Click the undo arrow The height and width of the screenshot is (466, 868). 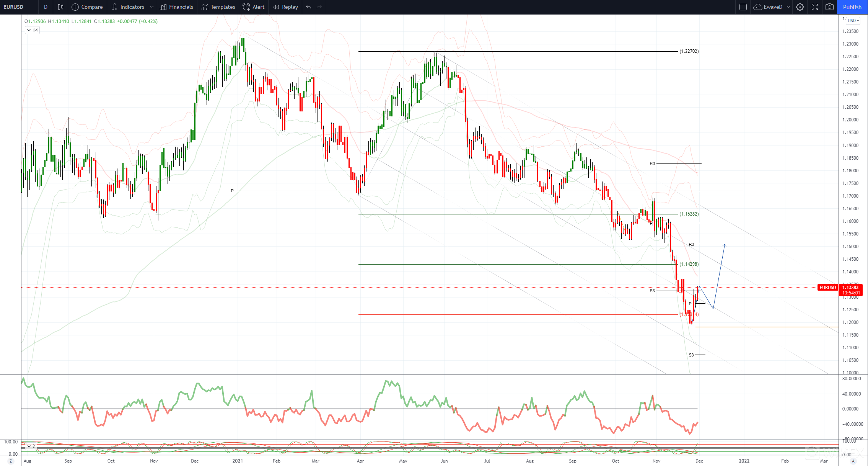point(309,7)
